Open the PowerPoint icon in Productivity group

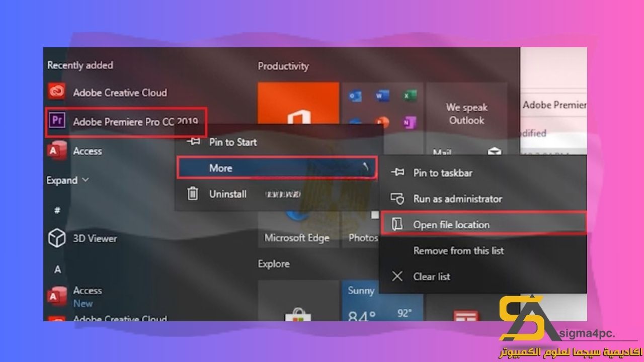coord(383,122)
